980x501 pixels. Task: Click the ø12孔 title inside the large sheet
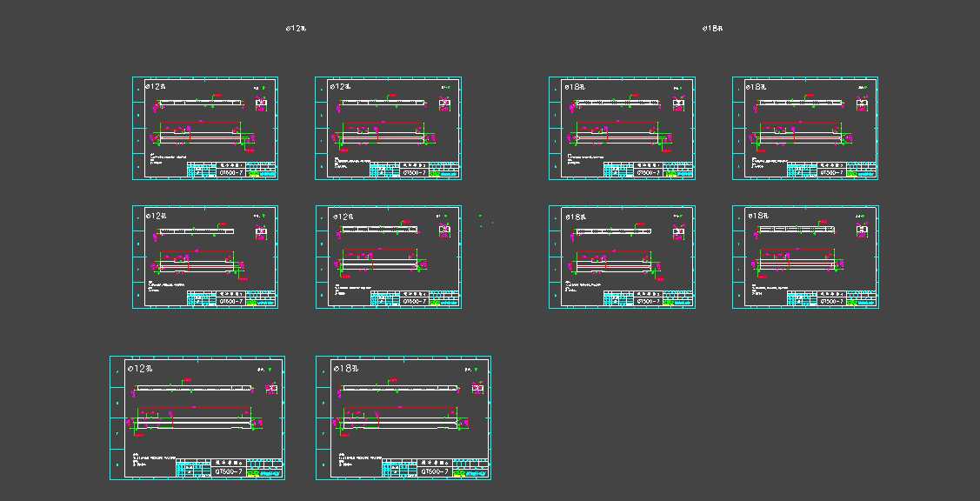tap(140, 369)
